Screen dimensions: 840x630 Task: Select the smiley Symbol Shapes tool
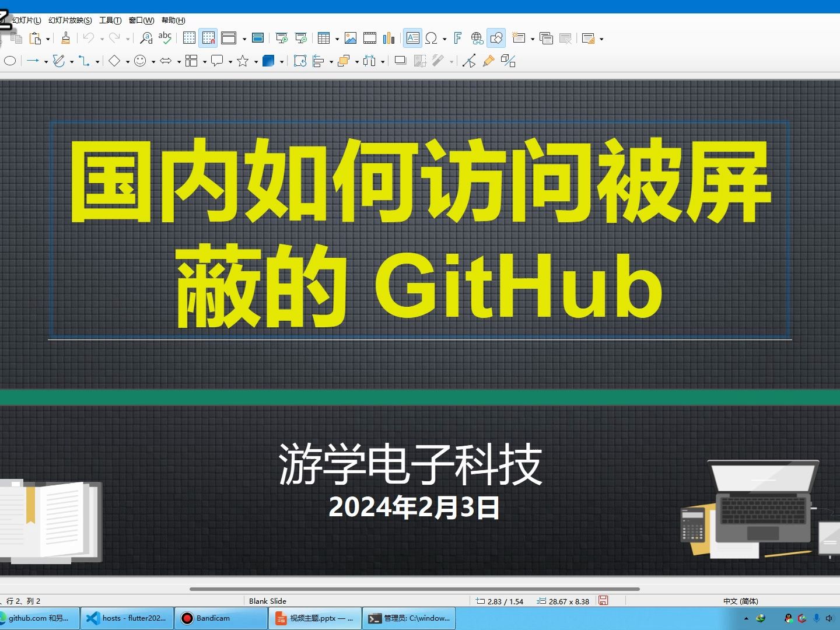click(140, 61)
